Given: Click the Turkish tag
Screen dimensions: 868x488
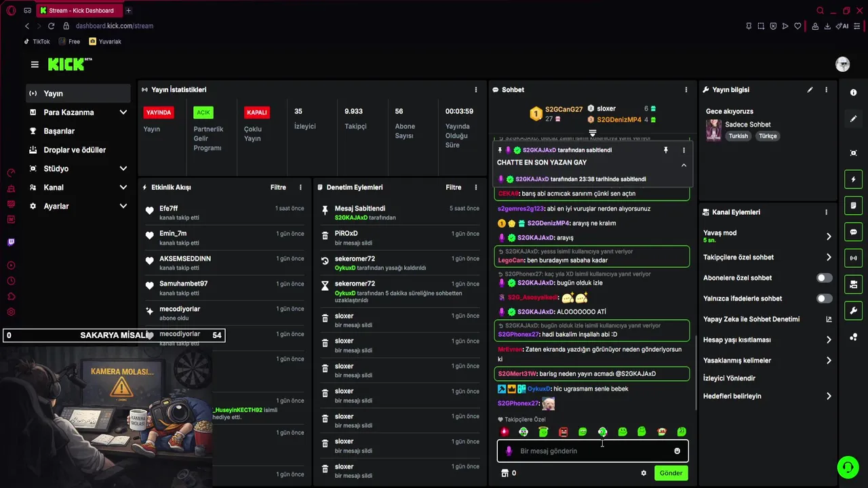Looking at the screenshot, I should click(738, 136).
